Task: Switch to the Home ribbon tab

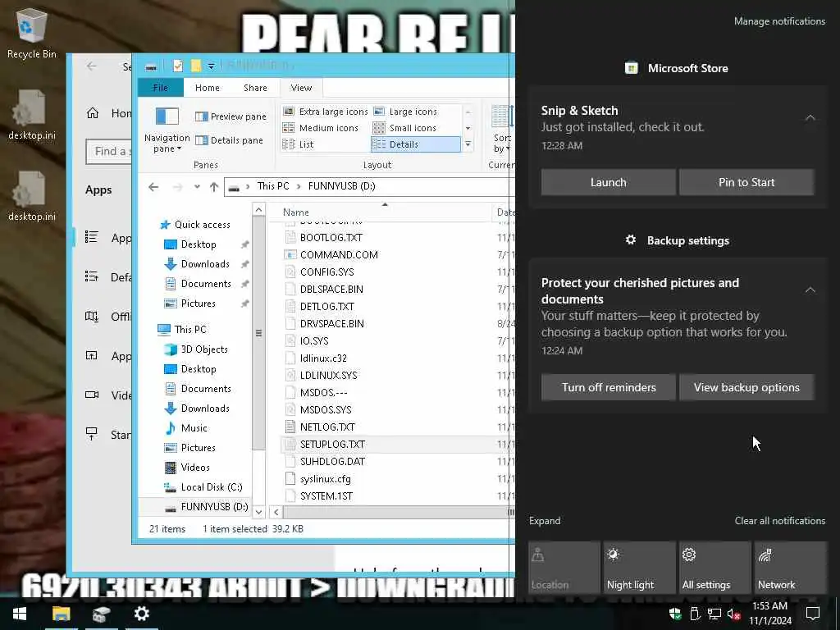Action: point(208,88)
